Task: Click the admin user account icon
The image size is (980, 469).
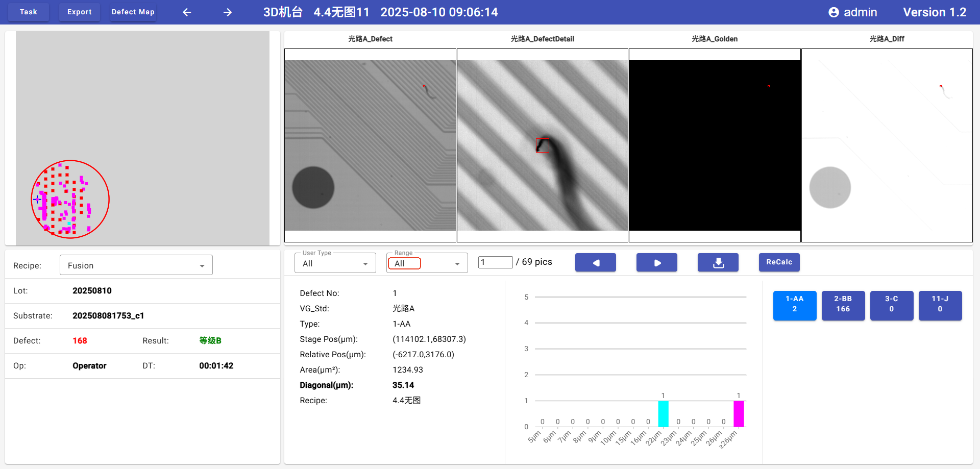Action: point(834,12)
